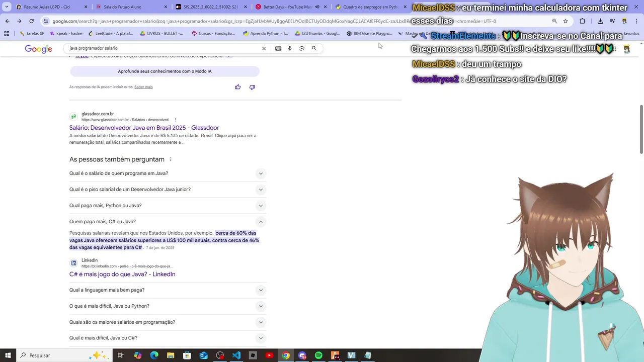This screenshot has height=362, width=644.
Task: Open the 'Aprenda Python' bookmark
Action: [266, 34]
